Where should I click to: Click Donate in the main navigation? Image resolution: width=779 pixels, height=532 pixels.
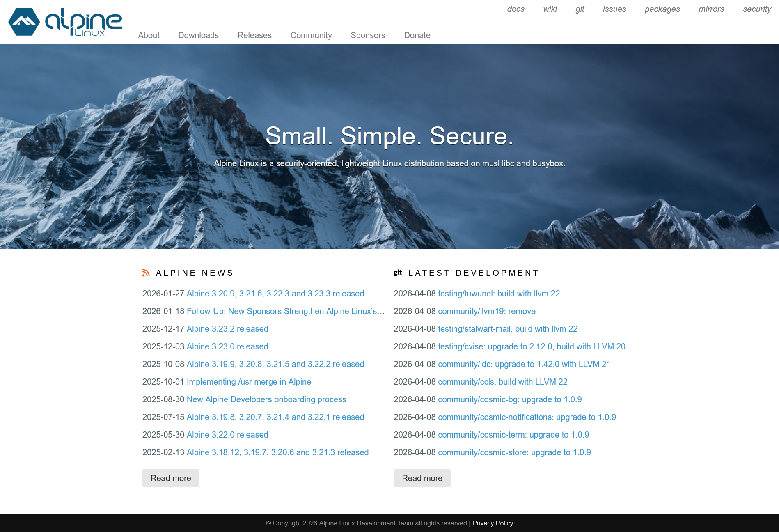(x=417, y=35)
